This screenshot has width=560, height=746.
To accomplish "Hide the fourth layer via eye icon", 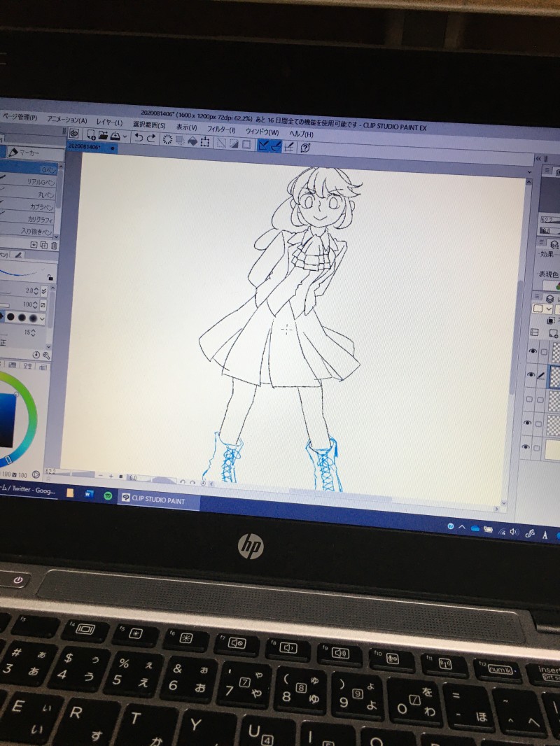I will click(527, 423).
